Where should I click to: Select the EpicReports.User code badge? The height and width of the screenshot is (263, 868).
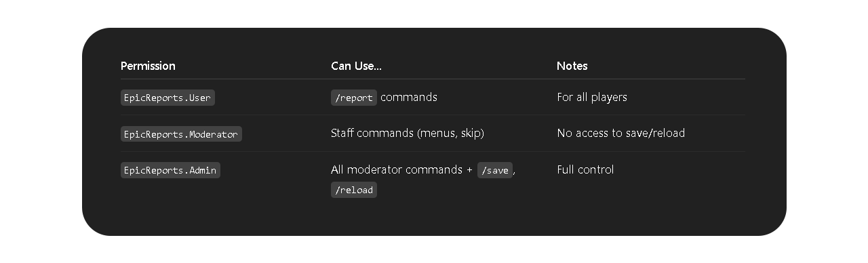[x=167, y=98]
